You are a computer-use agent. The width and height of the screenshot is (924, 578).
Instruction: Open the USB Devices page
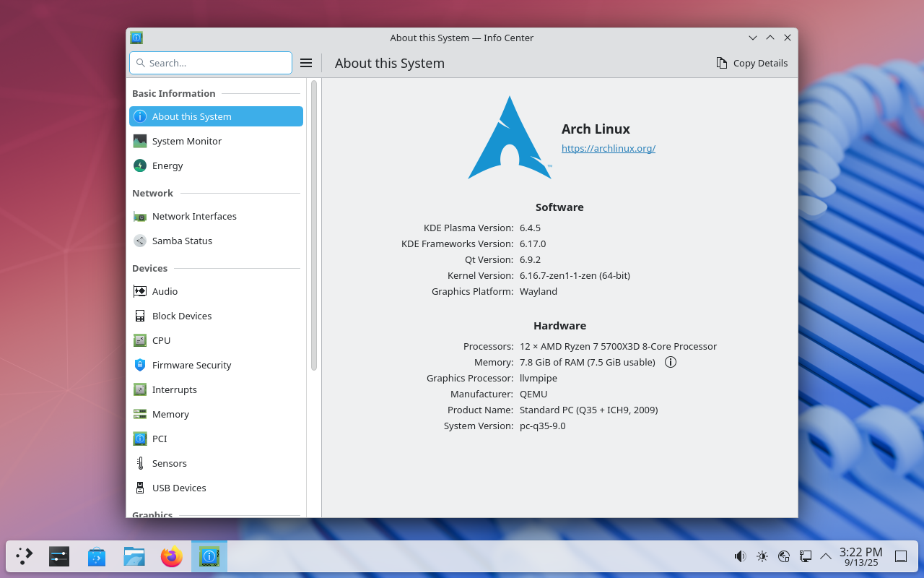click(x=178, y=488)
